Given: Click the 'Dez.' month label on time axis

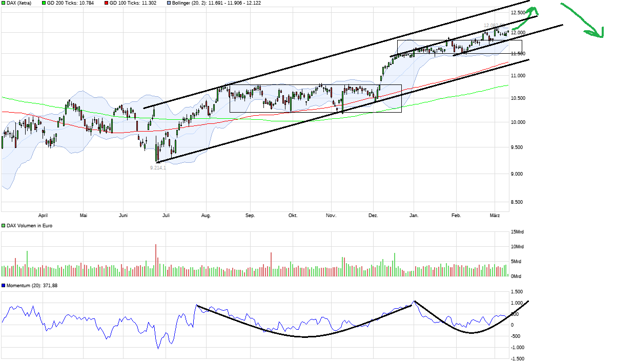Looking at the screenshot, I should pyautogui.click(x=373, y=216).
